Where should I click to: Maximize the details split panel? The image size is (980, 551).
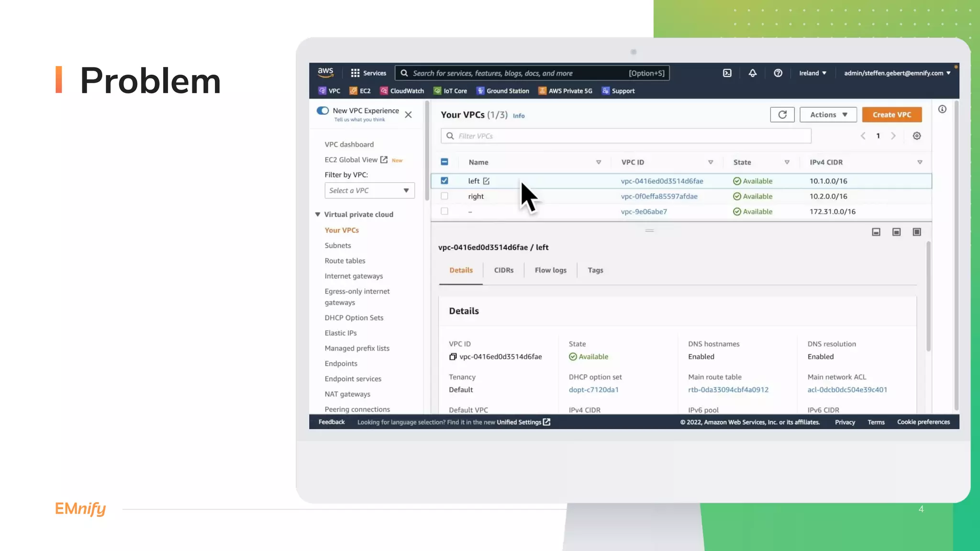coord(916,232)
